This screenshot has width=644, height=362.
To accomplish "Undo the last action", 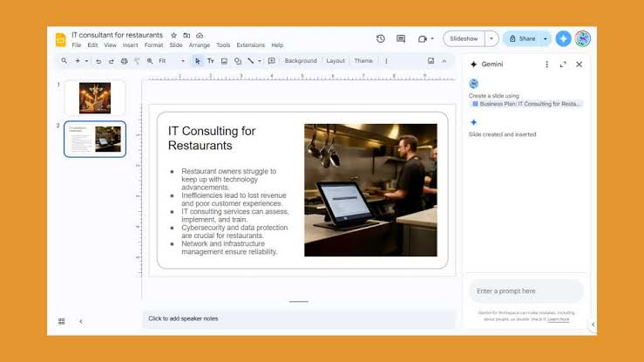I will 98,61.
